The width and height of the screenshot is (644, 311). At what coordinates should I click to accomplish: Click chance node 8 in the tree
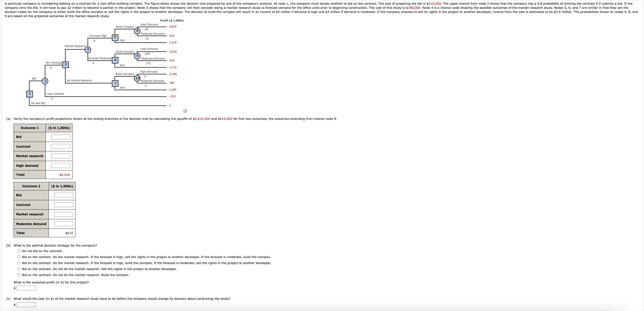(x=137, y=31)
